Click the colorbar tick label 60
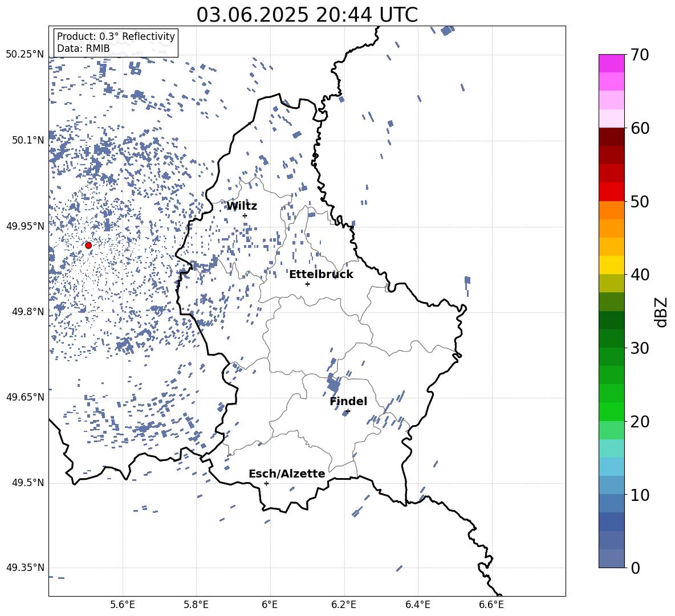Screen dimensions: 675x616 coord(640,128)
